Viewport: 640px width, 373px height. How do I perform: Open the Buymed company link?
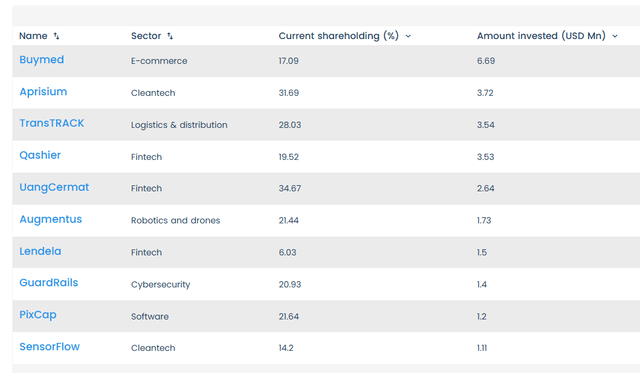click(x=42, y=60)
